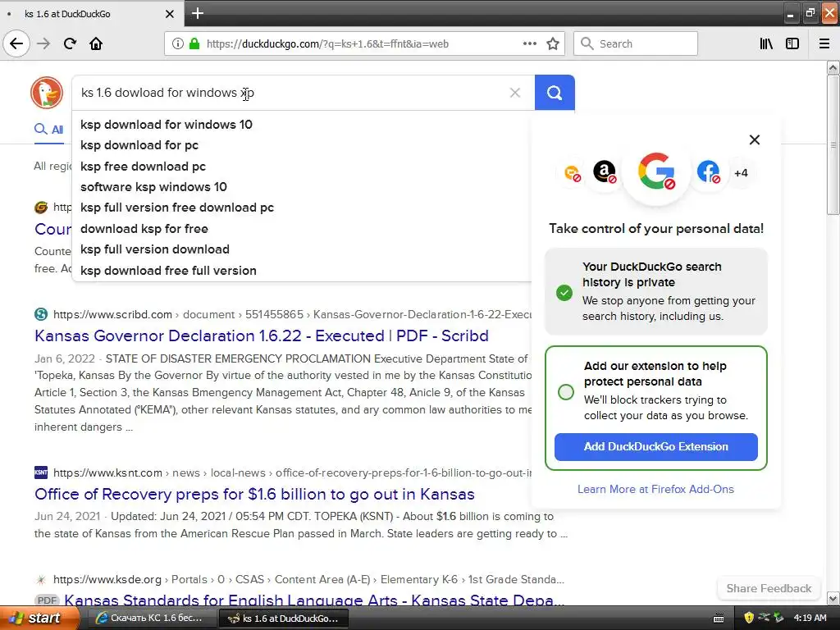Choose suggestion ksp full version free download pc

click(302, 208)
